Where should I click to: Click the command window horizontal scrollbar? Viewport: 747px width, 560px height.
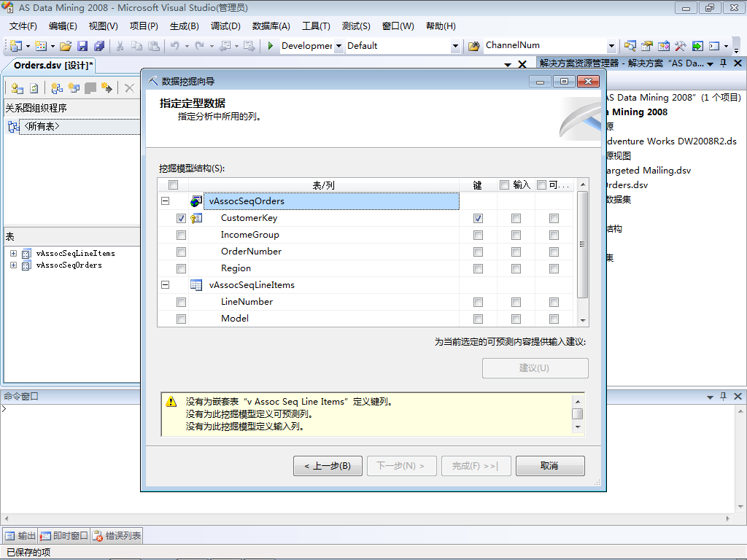coord(367,518)
